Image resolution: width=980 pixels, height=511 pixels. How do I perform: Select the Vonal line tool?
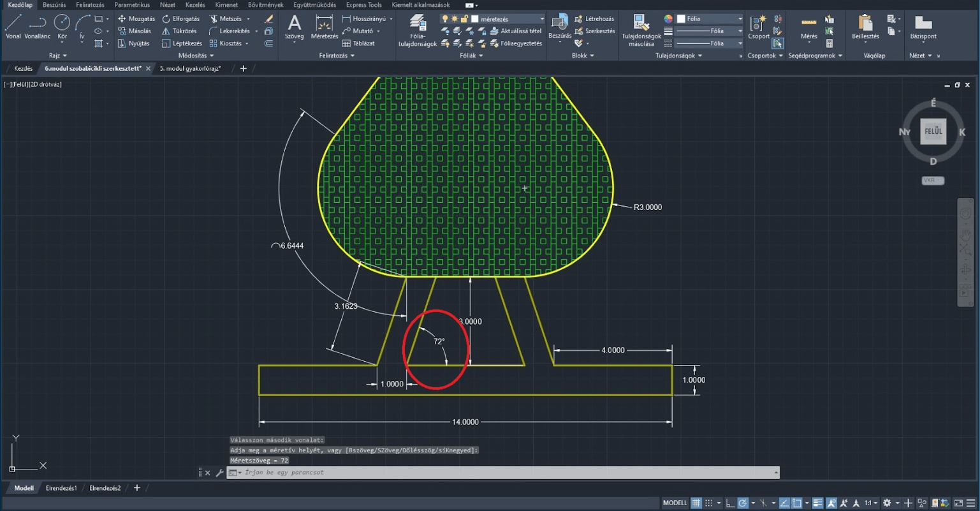(13, 27)
